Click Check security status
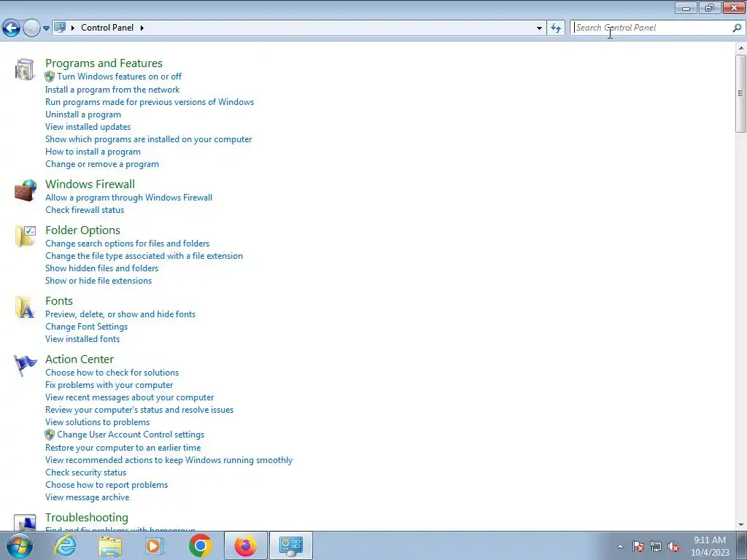This screenshot has height=560, width=747. coord(86,472)
